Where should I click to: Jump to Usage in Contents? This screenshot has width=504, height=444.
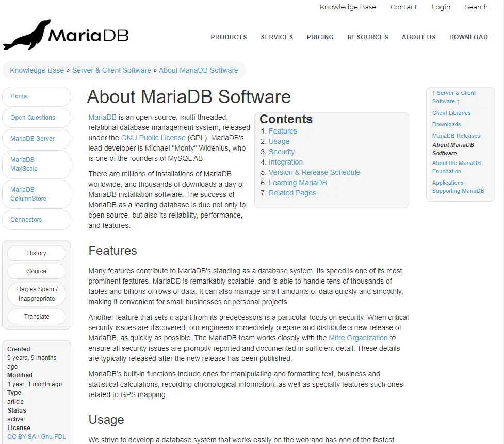click(x=279, y=141)
